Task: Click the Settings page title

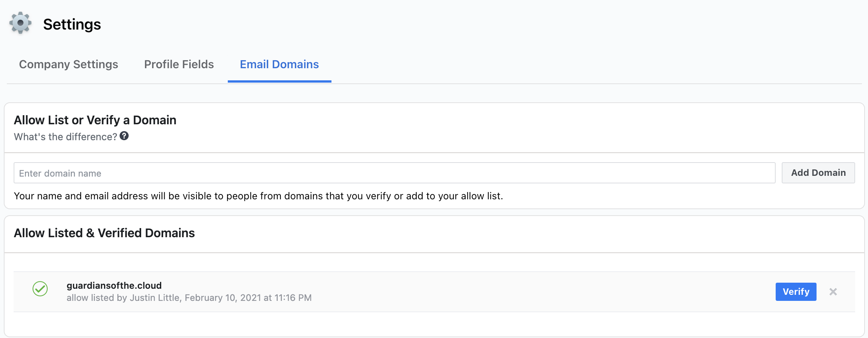Action: tap(72, 24)
